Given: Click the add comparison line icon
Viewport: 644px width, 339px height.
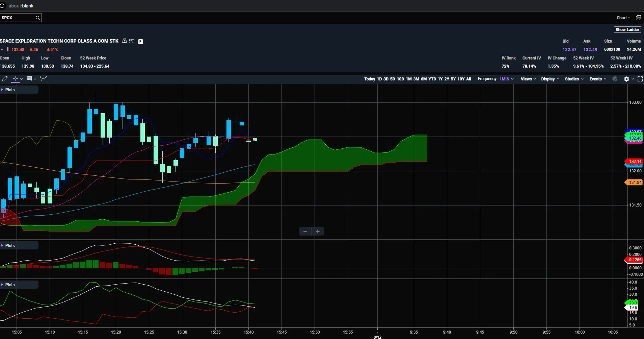Looking at the screenshot, I should click(x=43, y=79).
